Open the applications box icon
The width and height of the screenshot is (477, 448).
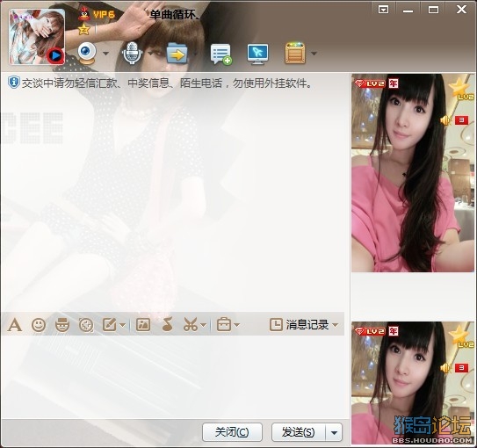click(295, 54)
